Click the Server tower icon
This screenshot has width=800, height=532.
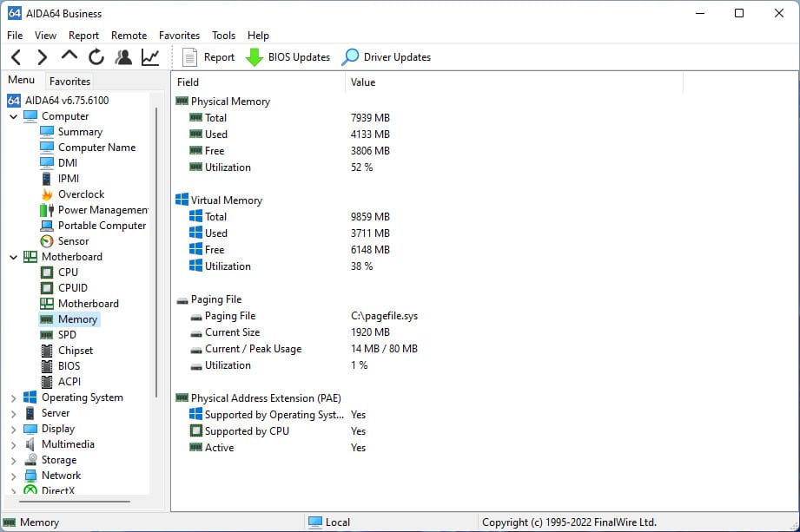click(x=30, y=413)
